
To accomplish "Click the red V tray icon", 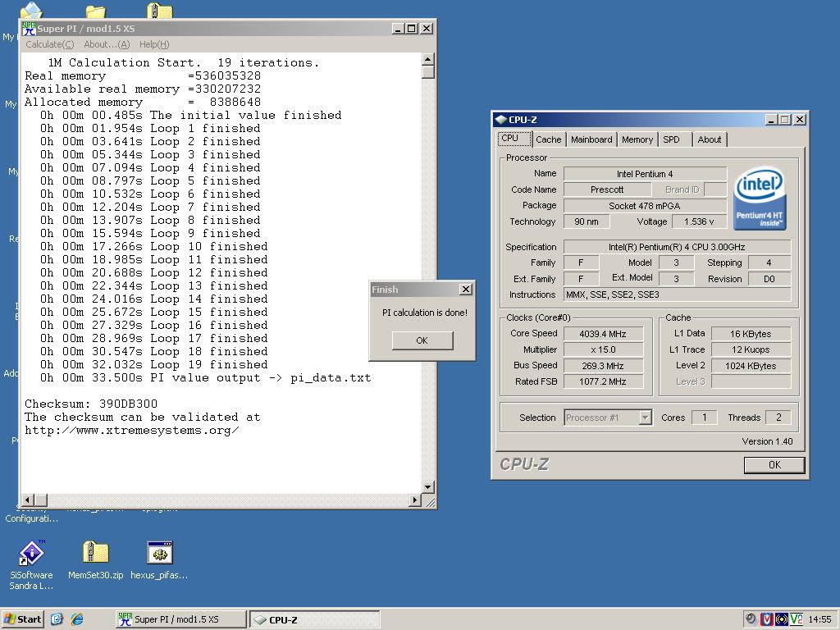I will click(x=767, y=619).
